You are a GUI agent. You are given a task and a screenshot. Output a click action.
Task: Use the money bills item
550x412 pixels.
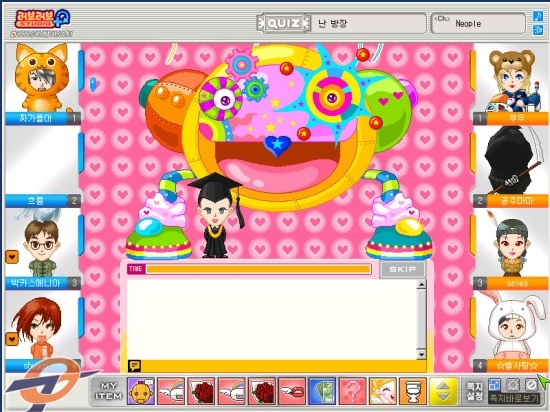click(322, 391)
